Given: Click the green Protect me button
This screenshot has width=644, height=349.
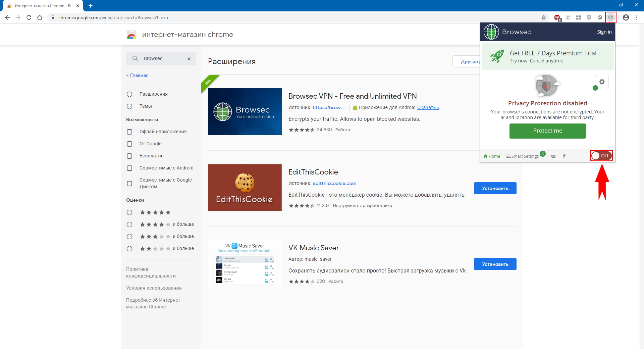Looking at the screenshot, I should click(x=547, y=131).
